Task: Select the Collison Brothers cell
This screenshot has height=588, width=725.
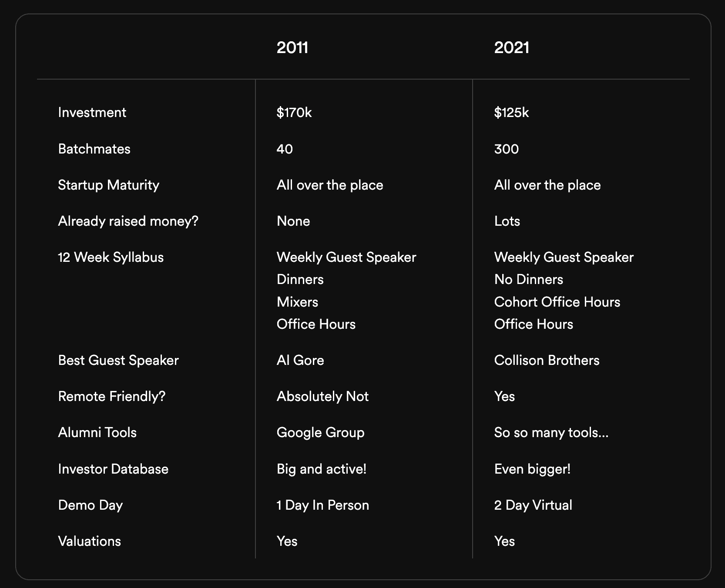Action: (547, 361)
